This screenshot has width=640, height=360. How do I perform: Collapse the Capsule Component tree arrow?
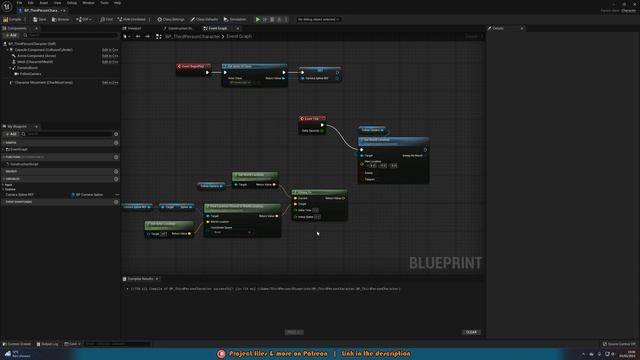pos(8,50)
